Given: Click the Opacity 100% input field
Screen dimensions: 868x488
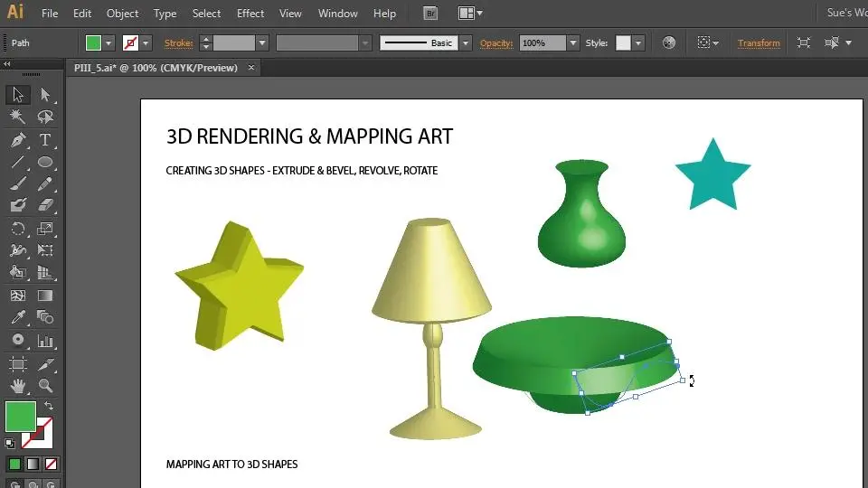Looking at the screenshot, I should [x=543, y=43].
